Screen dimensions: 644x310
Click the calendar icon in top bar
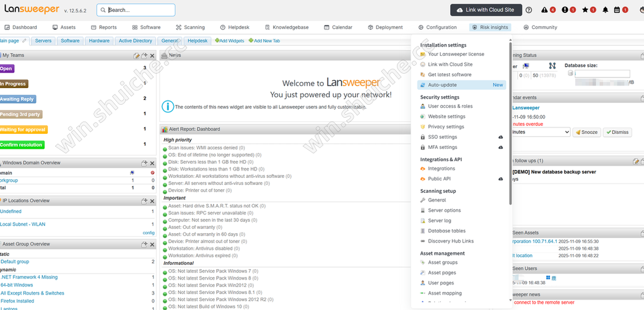[617, 10]
